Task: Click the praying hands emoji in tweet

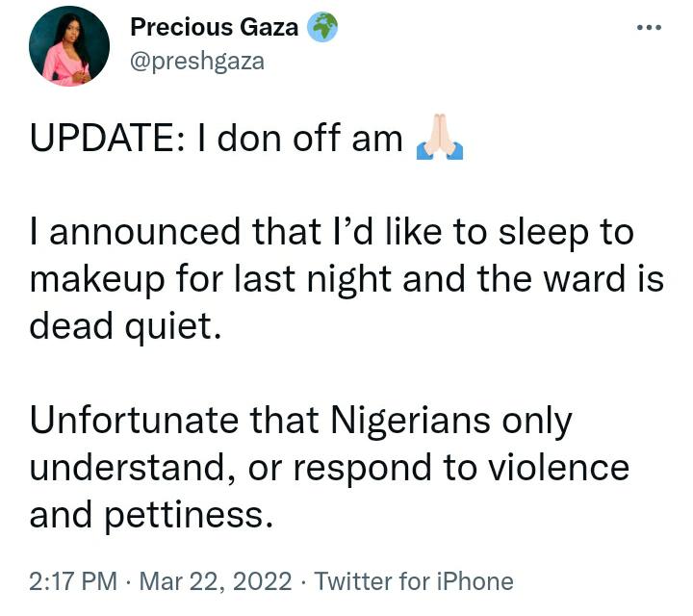Action: click(439, 137)
